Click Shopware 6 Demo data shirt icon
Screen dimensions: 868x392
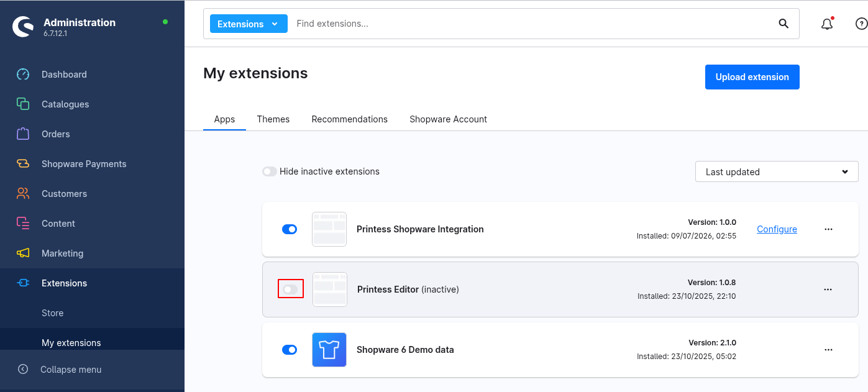[329, 350]
